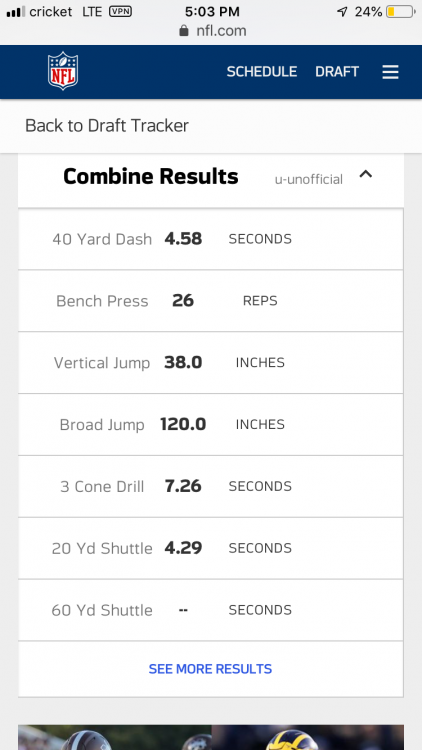Tap the lock icon beside nfl.com

coord(184,31)
